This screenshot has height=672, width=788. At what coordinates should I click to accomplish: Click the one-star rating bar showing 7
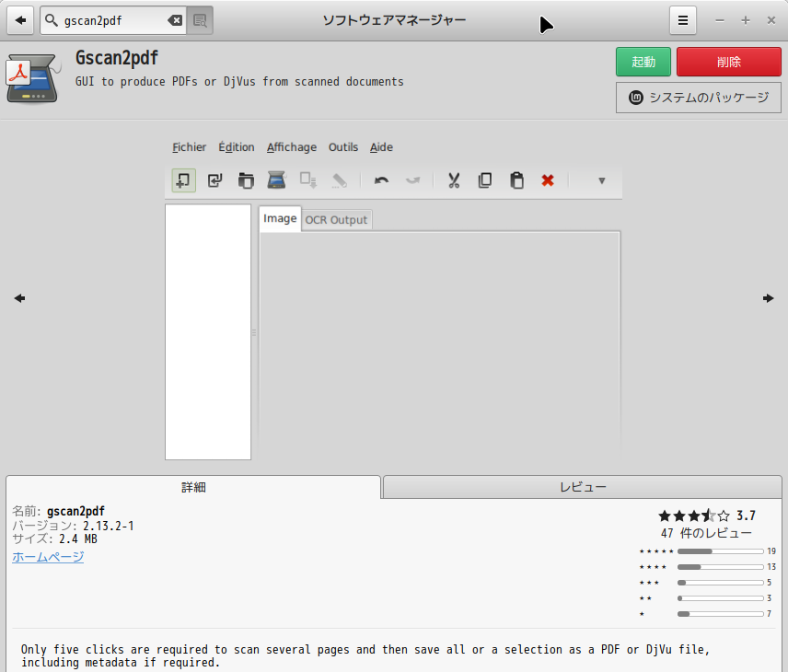coord(720,614)
